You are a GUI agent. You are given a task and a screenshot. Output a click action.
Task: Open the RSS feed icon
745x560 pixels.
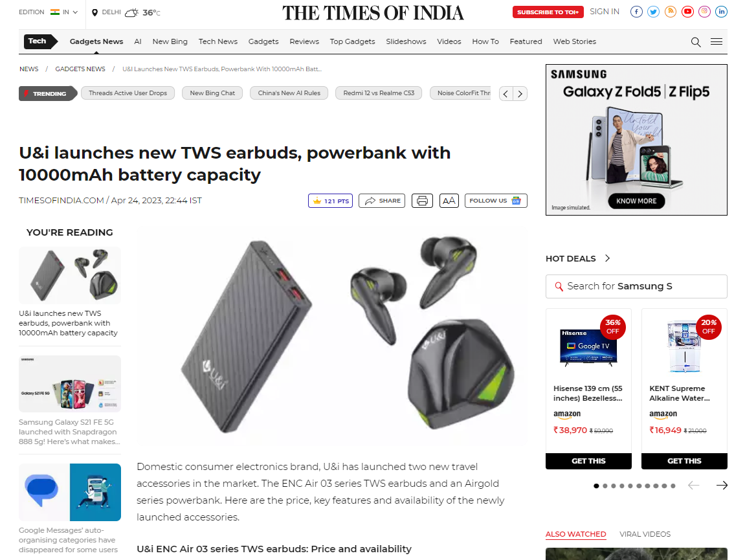click(671, 12)
